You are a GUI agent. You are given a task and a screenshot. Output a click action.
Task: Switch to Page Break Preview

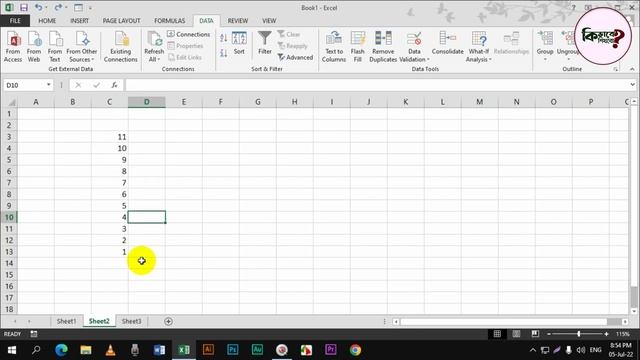(x=535, y=334)
